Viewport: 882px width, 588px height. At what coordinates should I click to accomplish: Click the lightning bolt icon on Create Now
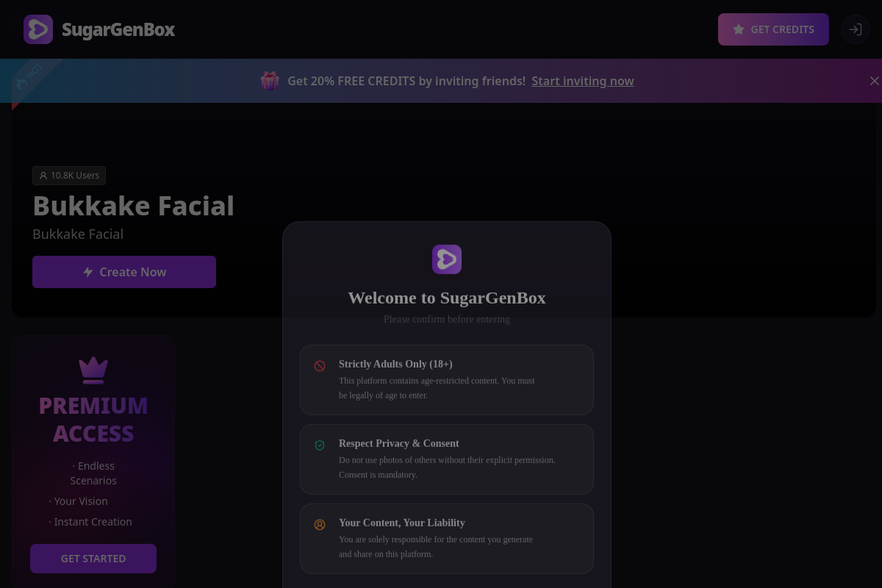click(x=88, y=272)
